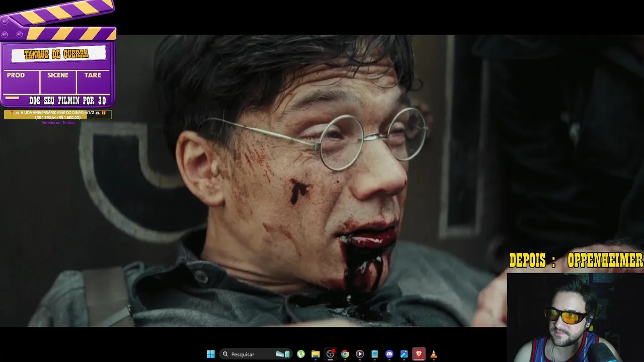The image size is (644, 362).
Task: Open the Windows Start menu
Action: point(211,354)
